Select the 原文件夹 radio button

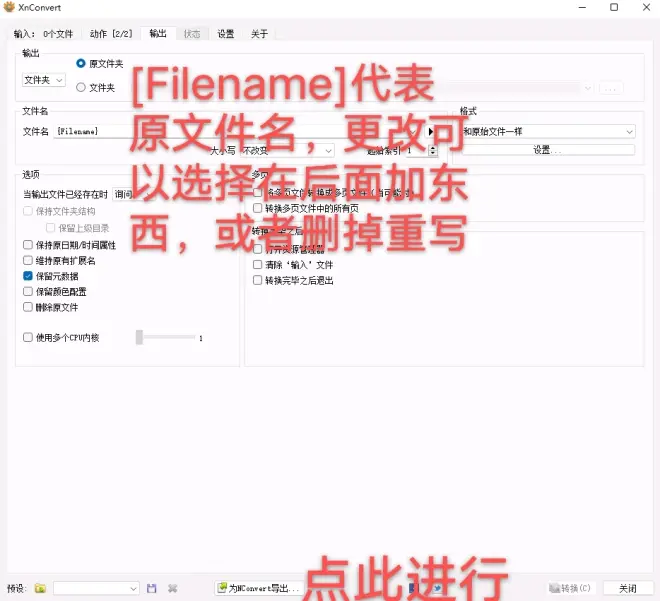[x=82, y=64]
